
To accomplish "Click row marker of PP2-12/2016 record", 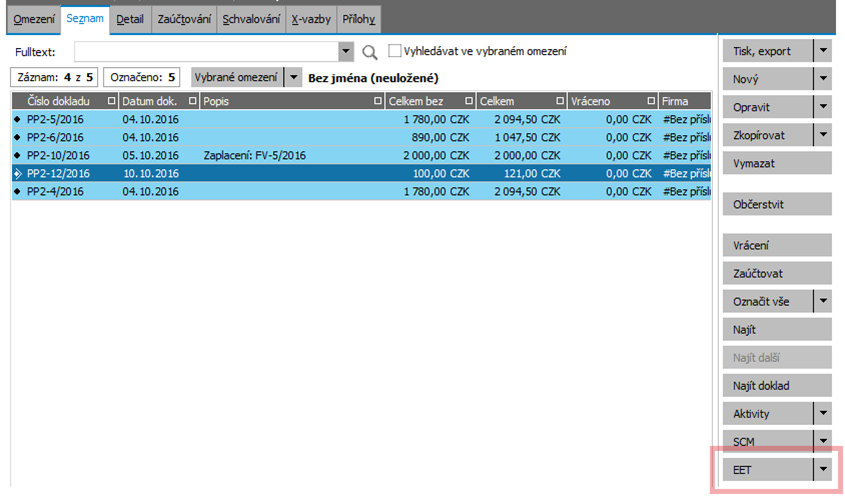I will pyautogui.click(x=17, y=173).
